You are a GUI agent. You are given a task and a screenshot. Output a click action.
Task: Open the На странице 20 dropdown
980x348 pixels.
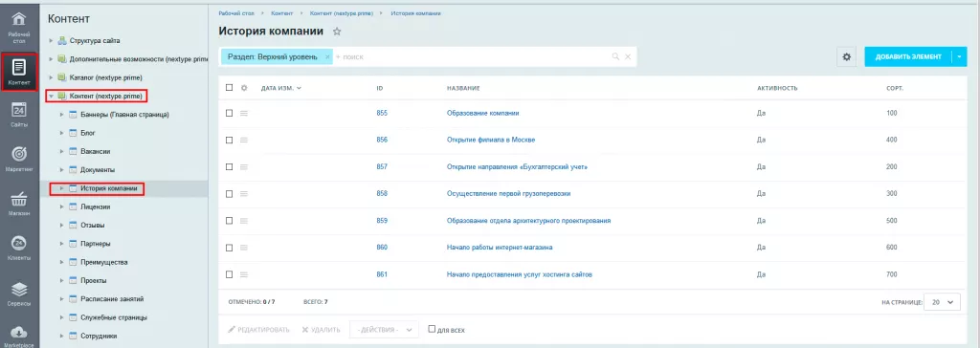click(942, 302)
